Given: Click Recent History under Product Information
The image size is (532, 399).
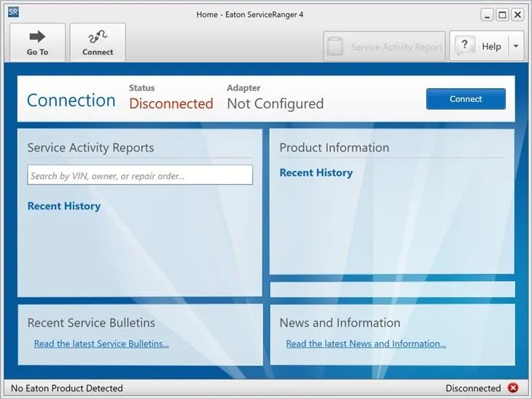Looking at the screenshot, I should coord(316,173).
